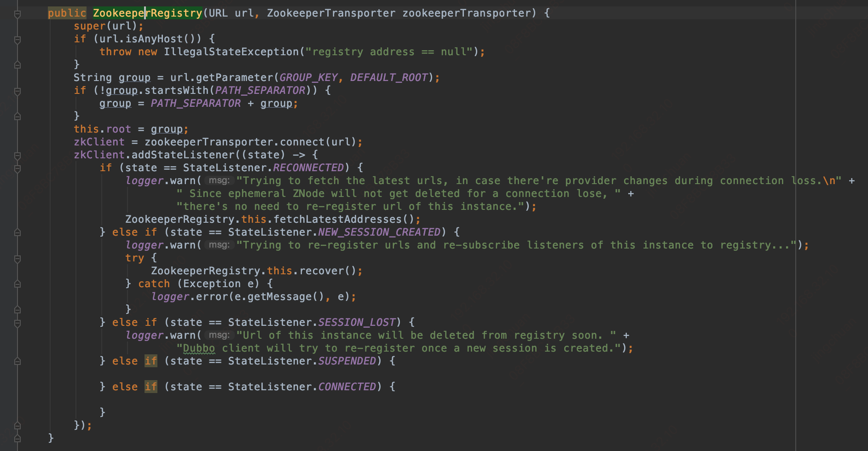Collapse the ZookeeperRegistry constructor fold marker
This screenshot has width=868, height=451.
point(17,14)
